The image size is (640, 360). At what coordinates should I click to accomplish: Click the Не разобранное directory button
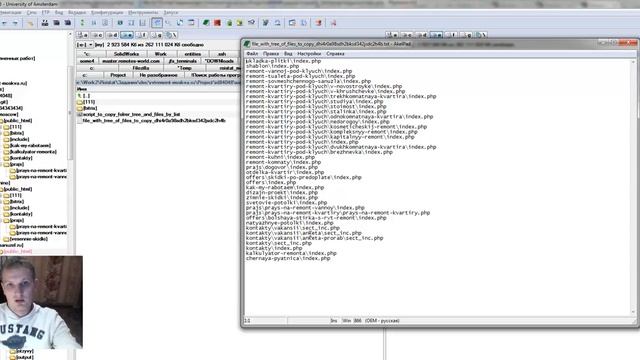158,75
